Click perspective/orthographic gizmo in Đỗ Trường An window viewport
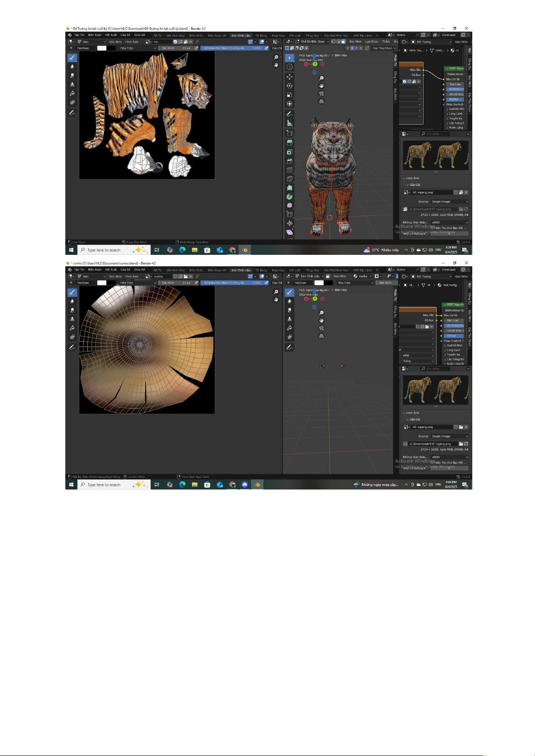Screen dimensions: 535x756 pos(322,102)
